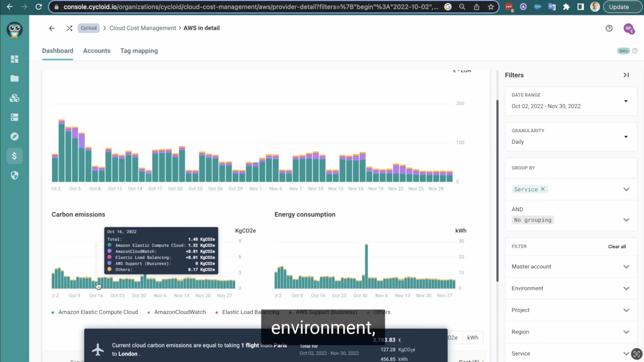Image resolution: width=644 pixels, height=362 pixels.
Task: Click the Energy consumption heading
Action: pos(305,214)
